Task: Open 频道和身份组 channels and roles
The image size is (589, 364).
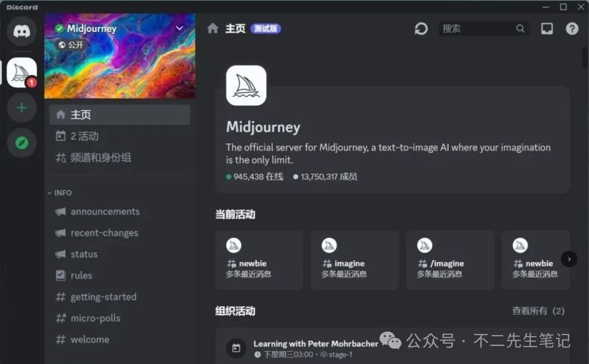Action: point(120,157)
